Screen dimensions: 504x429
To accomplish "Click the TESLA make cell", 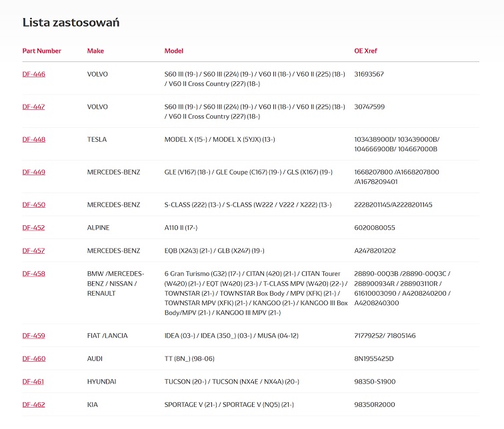I will (x=97, y=139).
